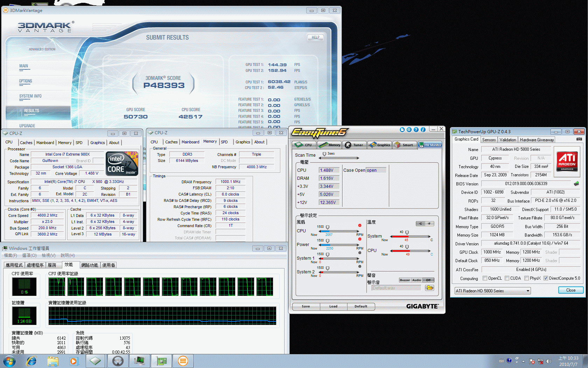The height and width of the screenshot is (368, 588).
Task: Adjust the Scan Time slider
Action: click(x=324, y=154)
